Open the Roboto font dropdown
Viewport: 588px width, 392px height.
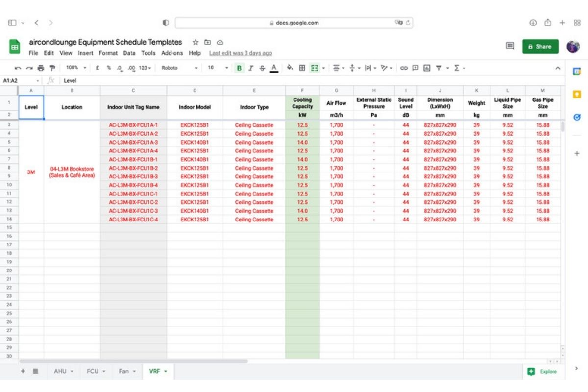tap(179, 68)
